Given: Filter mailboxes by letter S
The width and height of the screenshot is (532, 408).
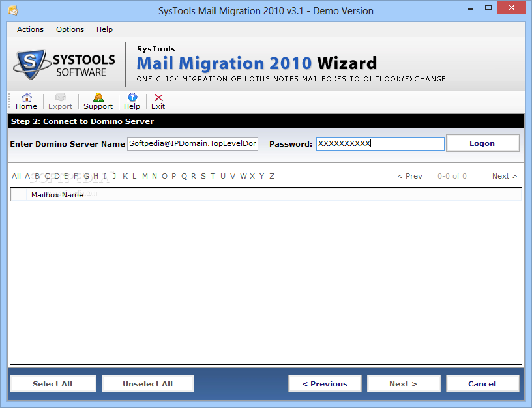Looking at the screenshot, I should point(203,176).
